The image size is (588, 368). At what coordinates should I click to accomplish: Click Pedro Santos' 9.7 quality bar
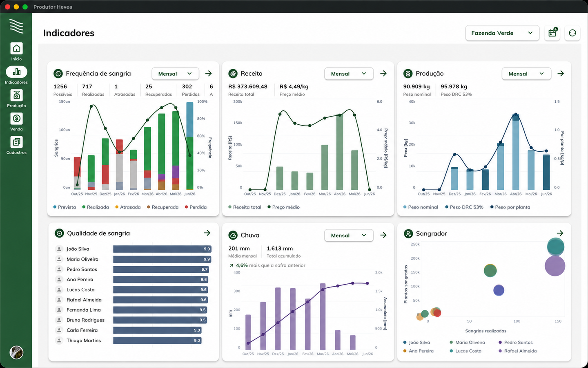tap(161, 269)
